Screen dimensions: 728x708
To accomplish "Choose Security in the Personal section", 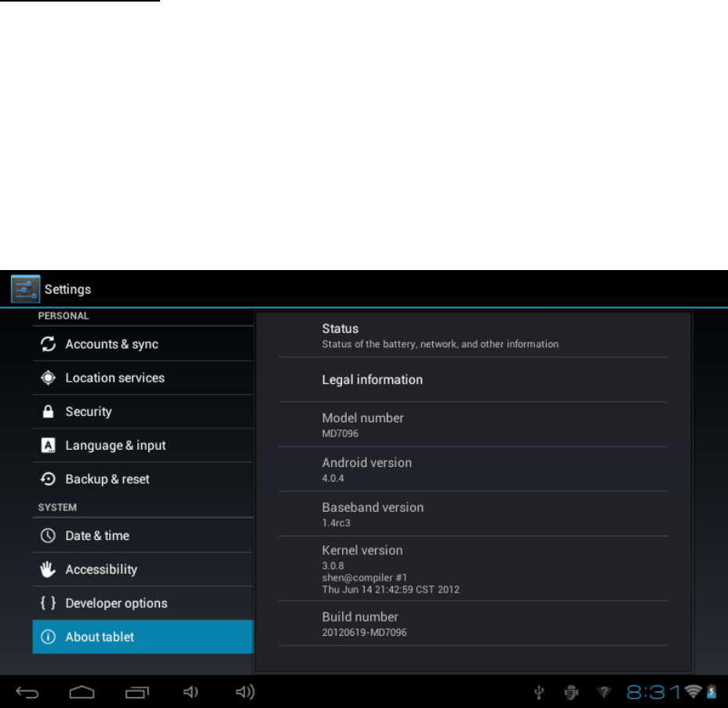I will click(x=143, y=411).
